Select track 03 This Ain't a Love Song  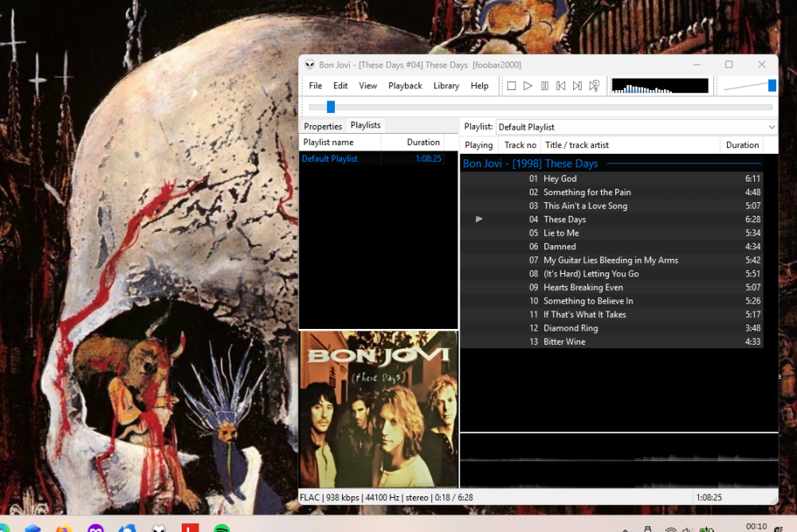pos(611,205)
